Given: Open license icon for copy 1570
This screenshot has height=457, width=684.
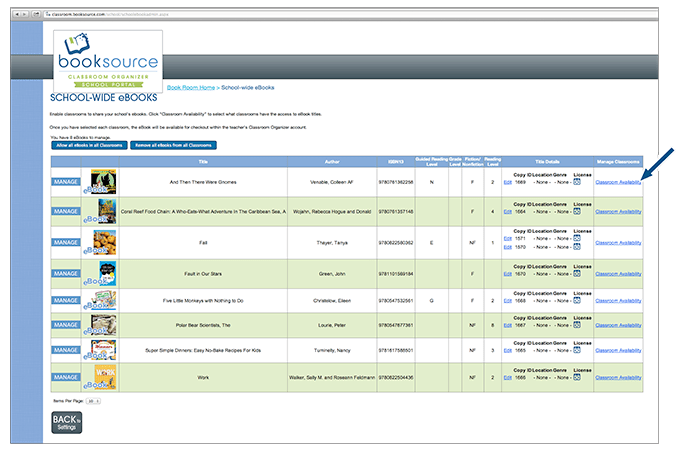Looking at the screenshot, I should (x=577, y=247).
